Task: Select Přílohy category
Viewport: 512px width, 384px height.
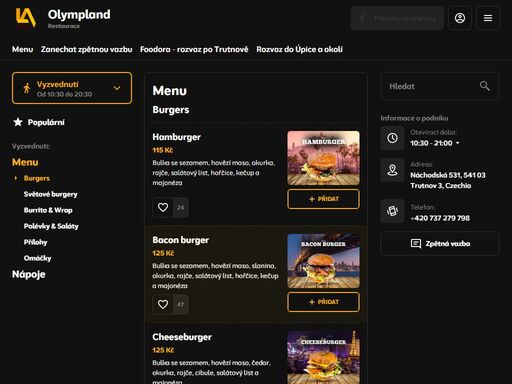Action: (35, 242)
